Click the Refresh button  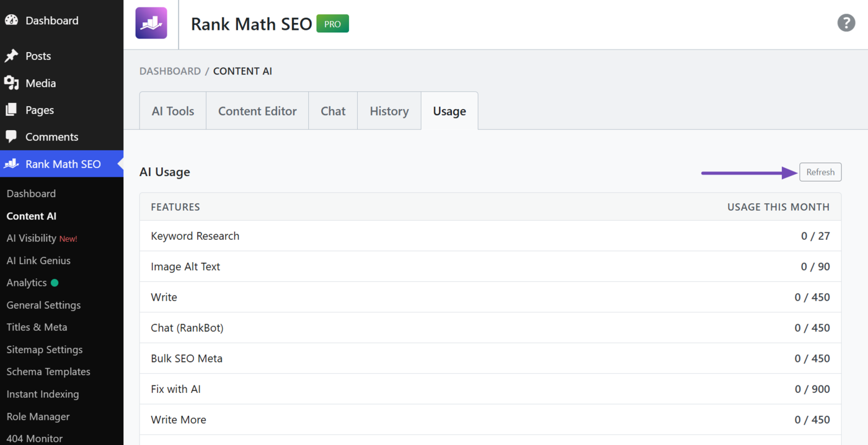click(x=820, y=172)
